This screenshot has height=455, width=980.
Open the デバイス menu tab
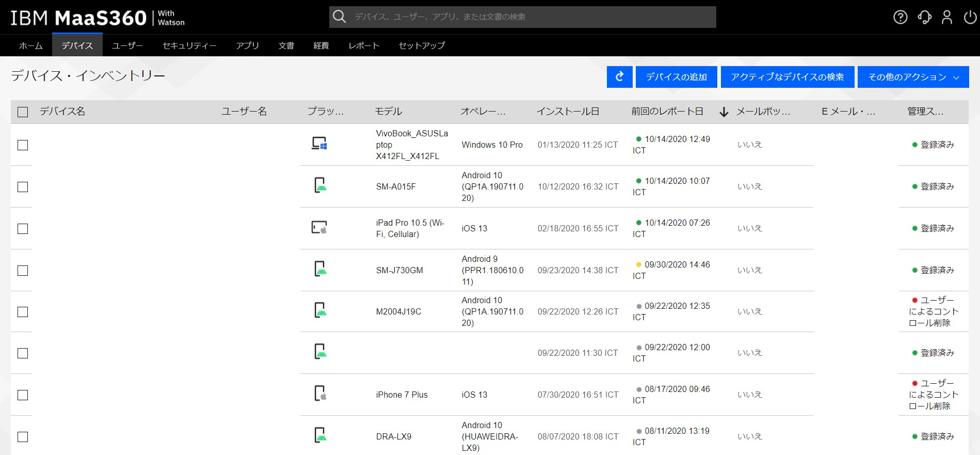click(x=77, y=45)
